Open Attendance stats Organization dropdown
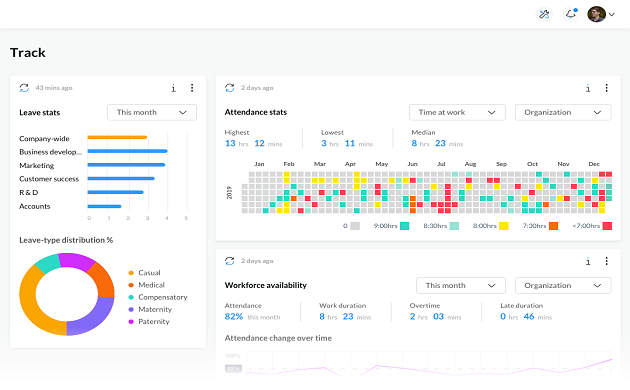Image resolution: width=630 pixels, height=390 pixels. 563,112
